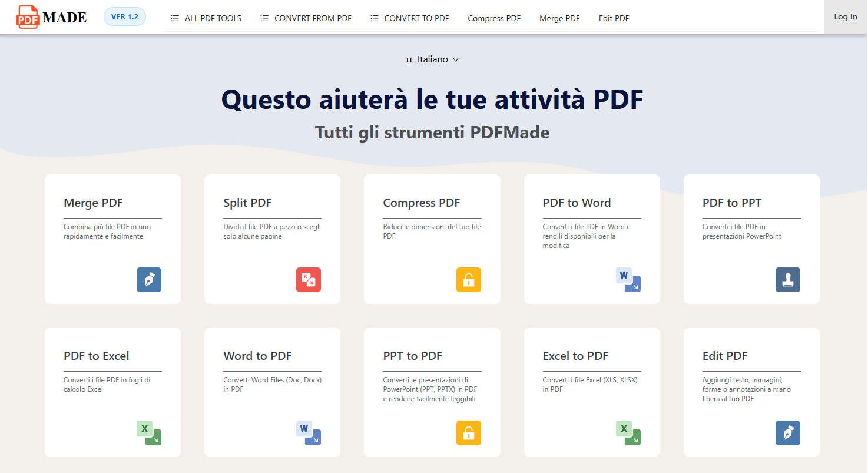Click the red Split PDF tool icon
The image size is (868, 473).
pos(309,280)
